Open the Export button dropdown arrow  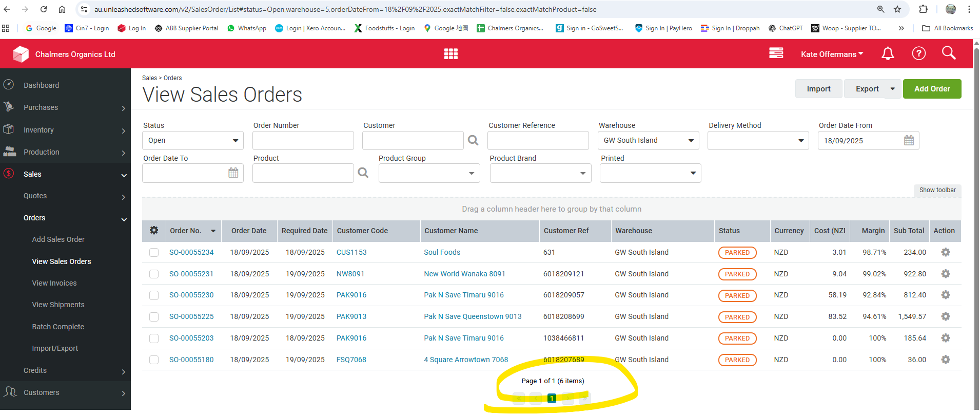(892, 89)
